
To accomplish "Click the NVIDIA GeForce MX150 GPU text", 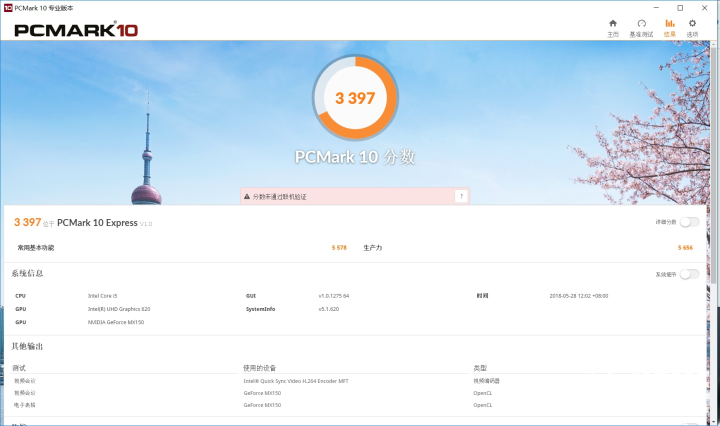I will pyautogui.click(x=116, y=322).
